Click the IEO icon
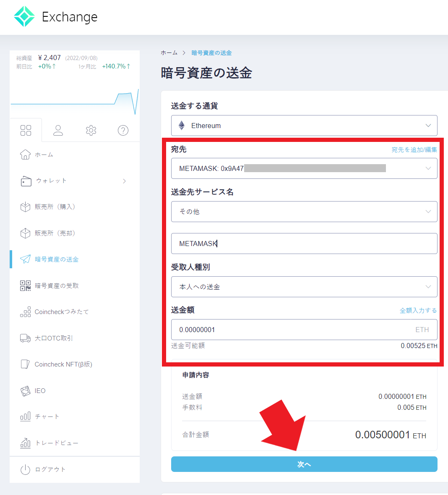The image size is (448, 495). coord(26,391)
